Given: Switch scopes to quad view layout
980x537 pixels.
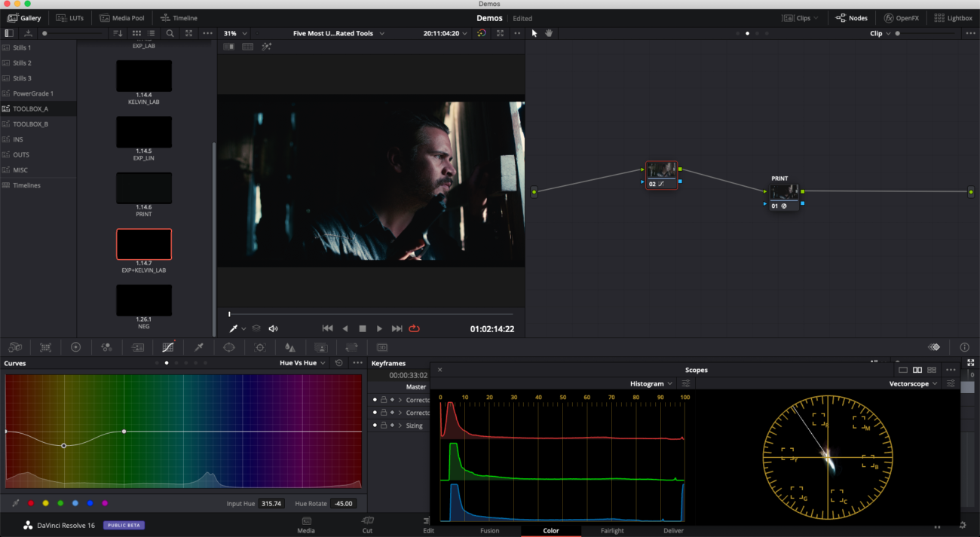Looking at the screenshot, I should coord(932,370).
